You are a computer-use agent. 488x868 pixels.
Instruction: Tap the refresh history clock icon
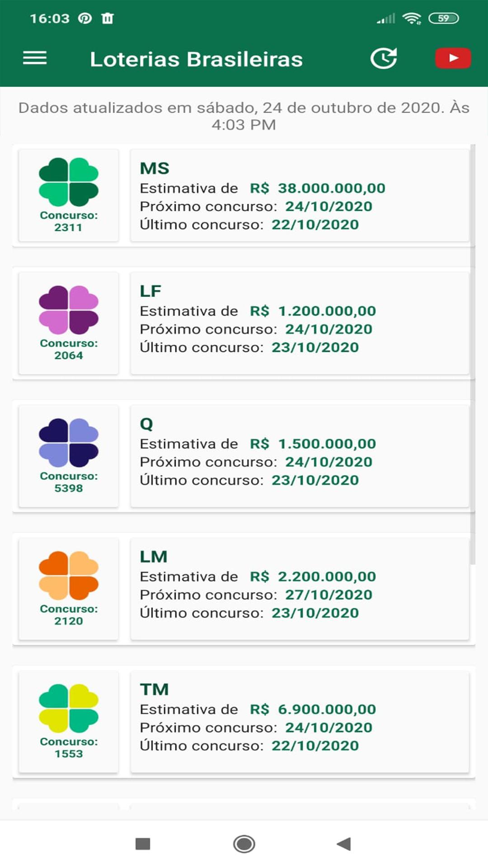(x=384, y=58)
